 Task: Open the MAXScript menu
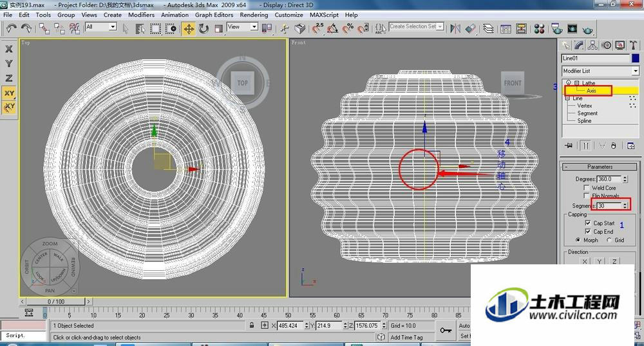click(x=324, y=15)
